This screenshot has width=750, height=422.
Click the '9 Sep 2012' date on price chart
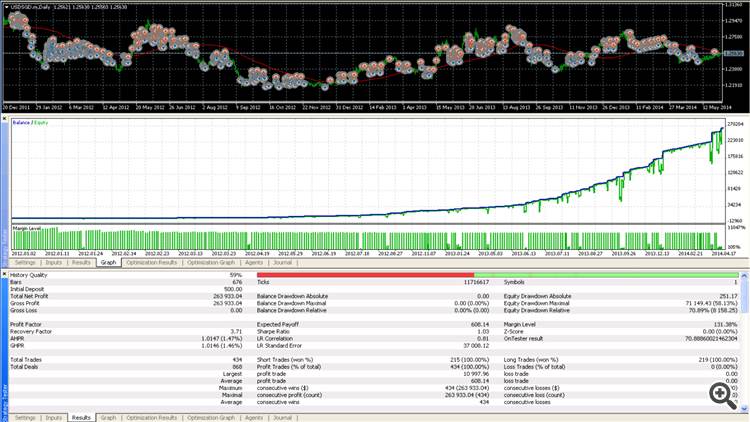pyautogui.click(x=248, y=108)
